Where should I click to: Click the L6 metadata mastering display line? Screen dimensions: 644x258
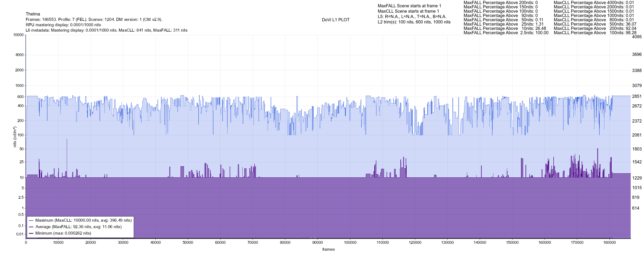[106, 30]
